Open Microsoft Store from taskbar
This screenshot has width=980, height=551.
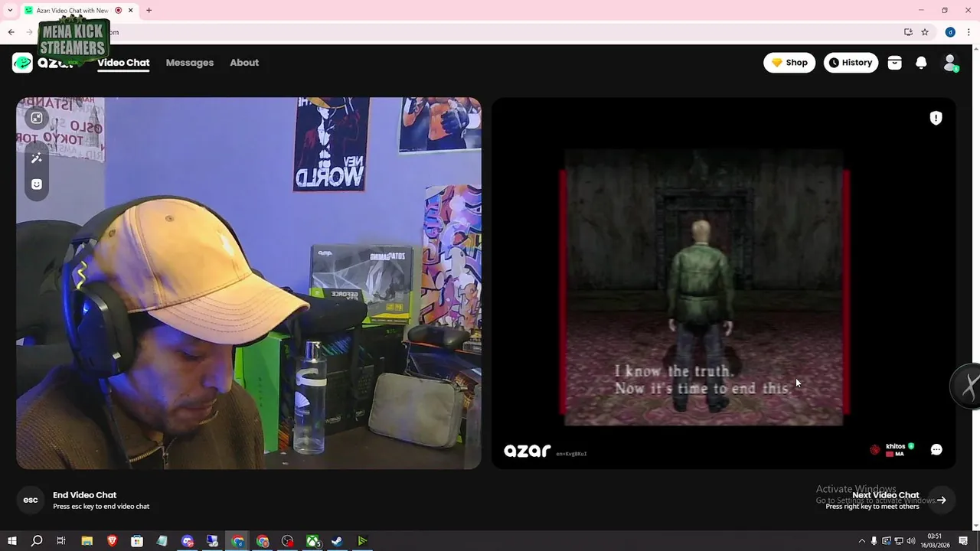137,541
